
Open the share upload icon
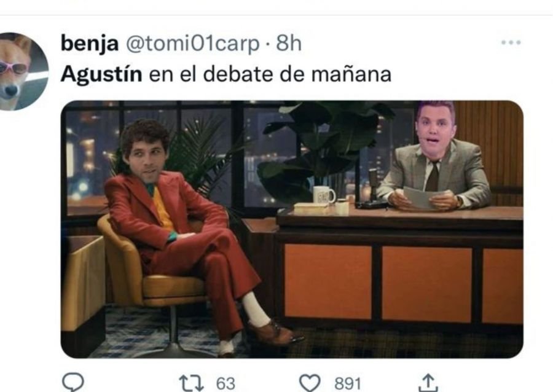coord(428,383)
